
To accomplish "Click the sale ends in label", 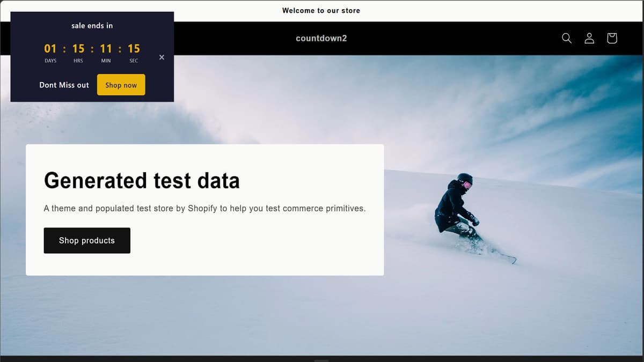I will point(92,25).
